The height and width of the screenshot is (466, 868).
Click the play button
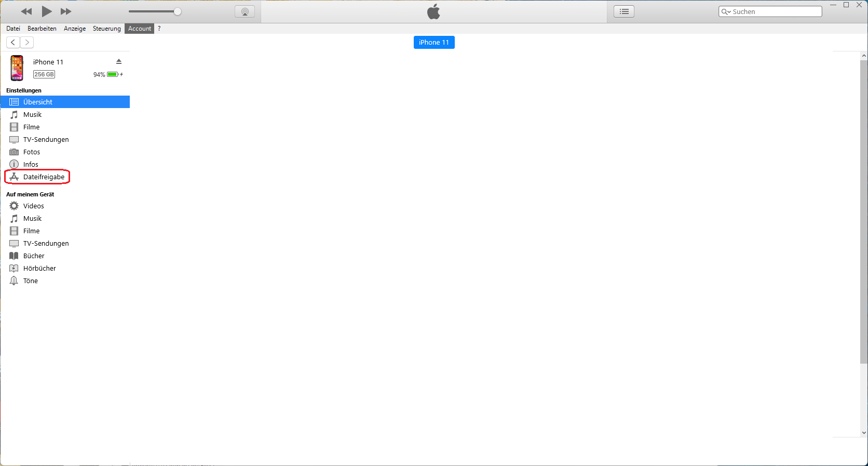[x=47, y=11]
